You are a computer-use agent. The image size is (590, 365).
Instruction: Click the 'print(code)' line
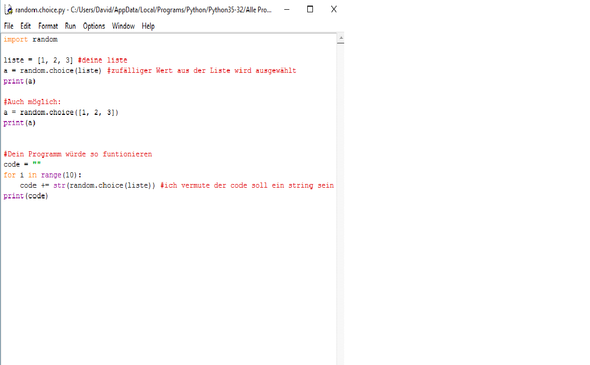[x=26, y=196]
